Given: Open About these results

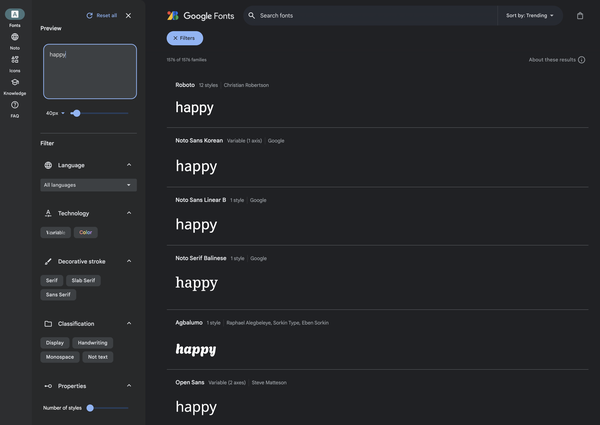Looking at the screenshot, I should (552, 60).
